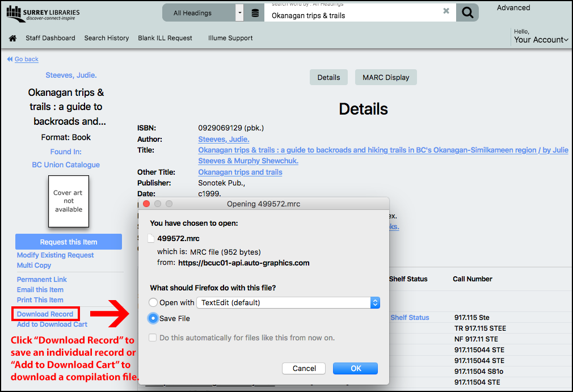
Task: Click the 'Request this Item' button
Action: pyautogui.click(x=69, y=242)
